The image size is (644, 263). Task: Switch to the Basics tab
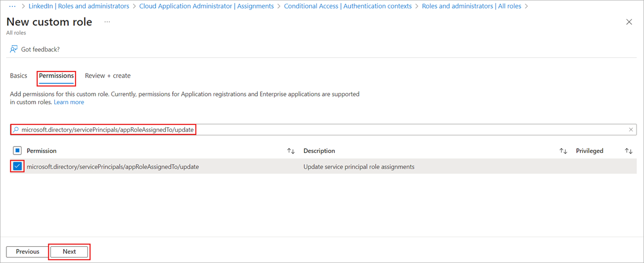[19, 76]
